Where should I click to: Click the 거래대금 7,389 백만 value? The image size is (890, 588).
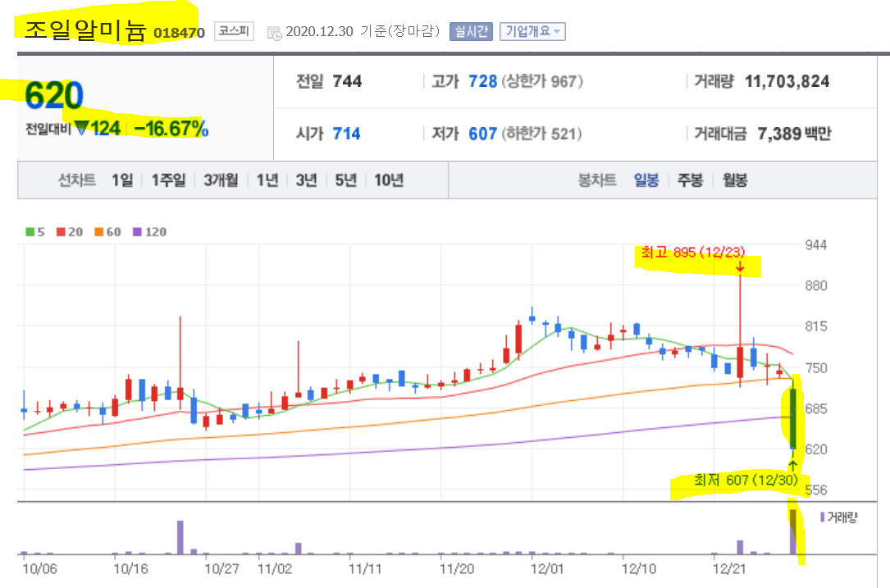click(x=794, y=134)
